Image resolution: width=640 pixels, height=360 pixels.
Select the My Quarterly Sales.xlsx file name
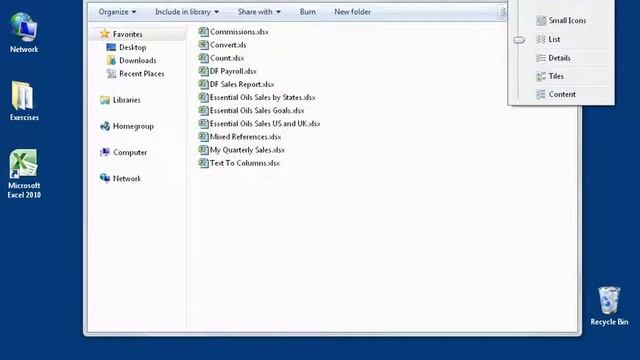(247, 150)
